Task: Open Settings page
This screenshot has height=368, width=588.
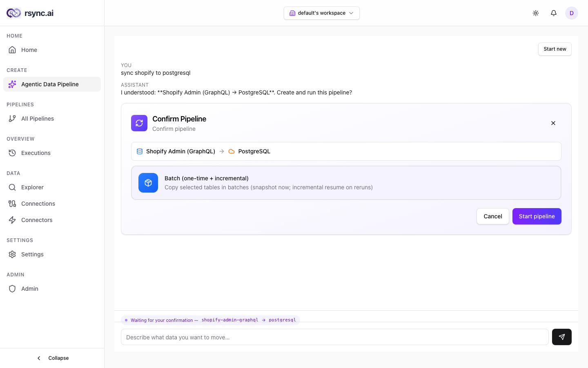Action: [x=52, y=254]
